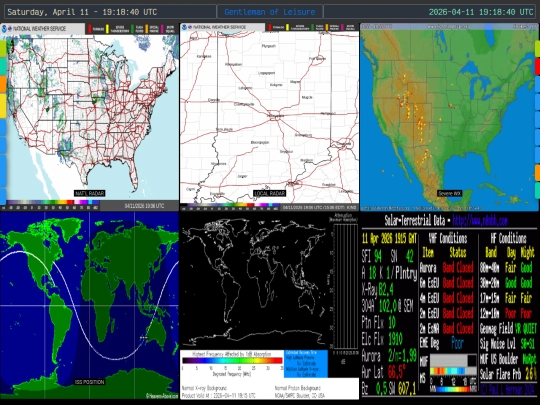Click the yellow Severe Thunderstorm legend swatch in the national radar
Viewport: 540px width, 405px height.
107,29
